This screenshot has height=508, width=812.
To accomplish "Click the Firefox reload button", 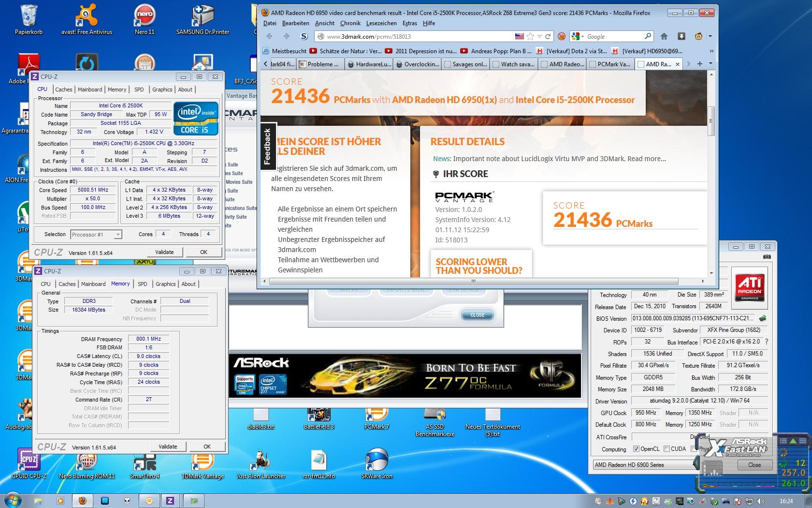I will coord(548,36).
